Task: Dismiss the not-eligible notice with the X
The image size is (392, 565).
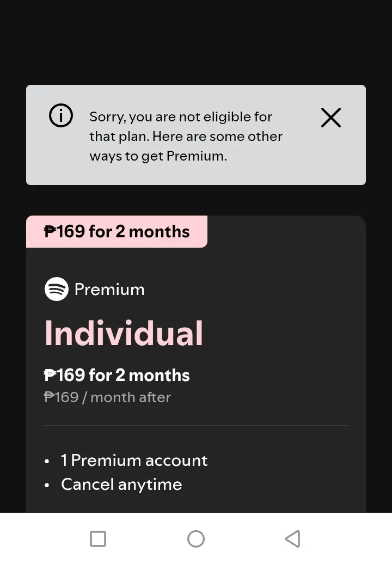Action: [x=331, y=118]
